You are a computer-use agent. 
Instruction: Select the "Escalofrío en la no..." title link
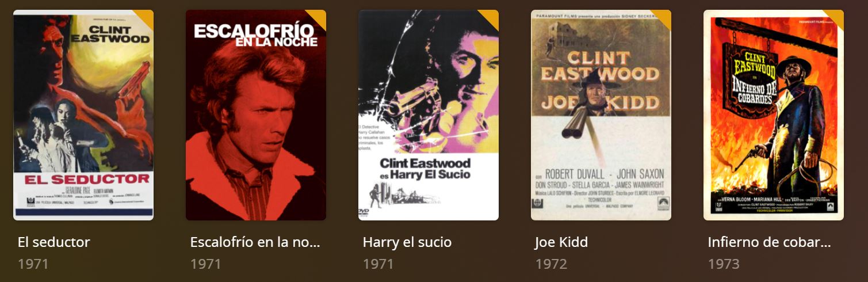point(255,242)
